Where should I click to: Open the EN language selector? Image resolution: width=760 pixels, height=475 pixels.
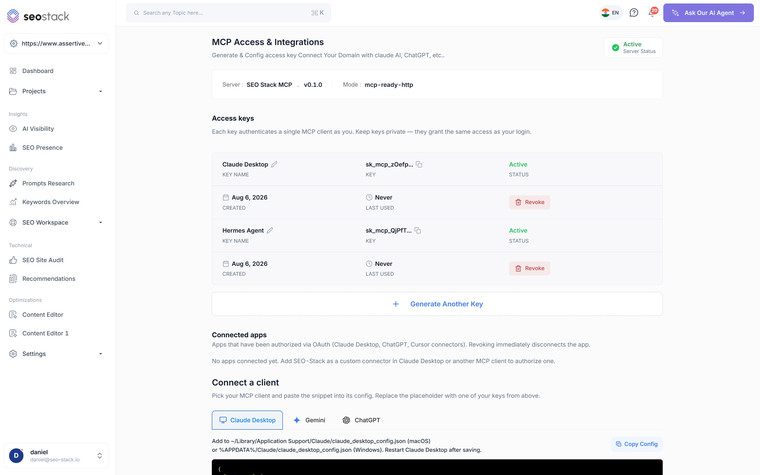coord(610,13)
